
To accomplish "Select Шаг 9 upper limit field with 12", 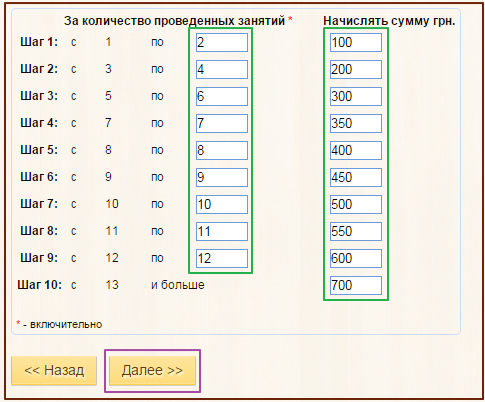I will pos(222,258).
